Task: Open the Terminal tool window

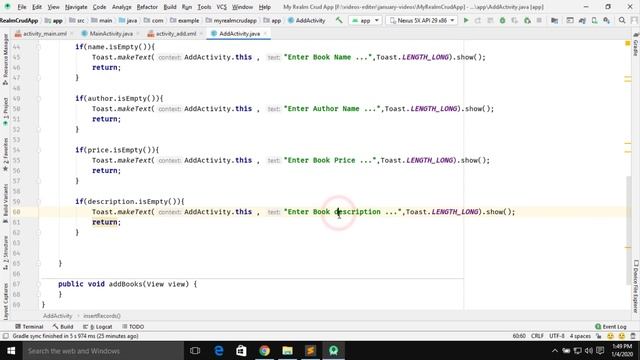Action: (29, 327)
